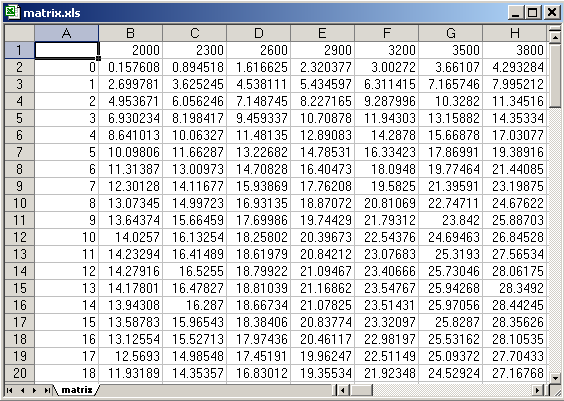
Task: Select row 14 header
Action: coord(19,271)
